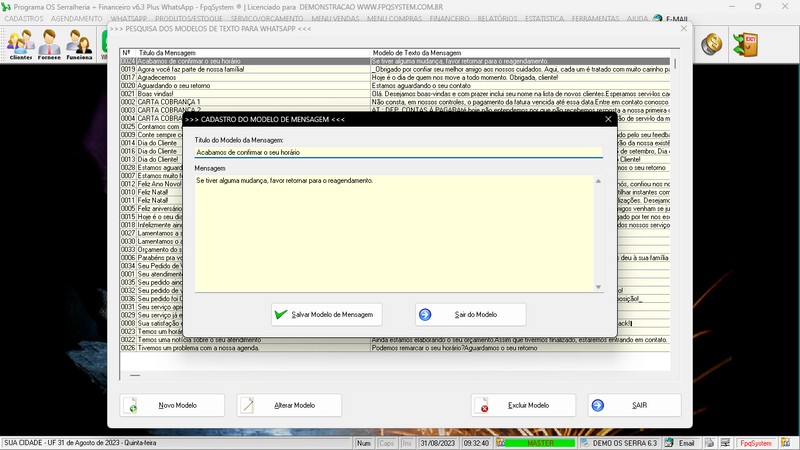
Task: Select row 0020 Aguardando o seu retorno
Action: tap(395, 85)
